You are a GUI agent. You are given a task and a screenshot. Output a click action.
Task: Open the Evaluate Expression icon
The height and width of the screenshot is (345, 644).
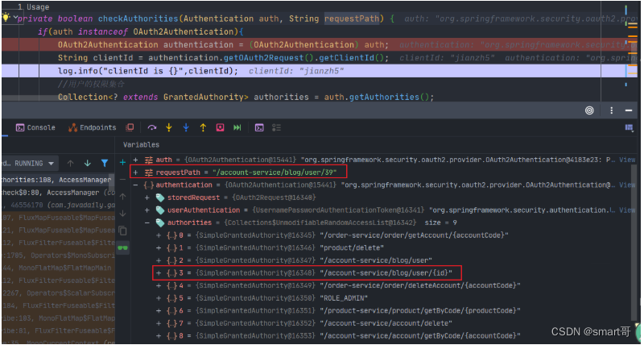pyautogui.click(x=258, y=127)
